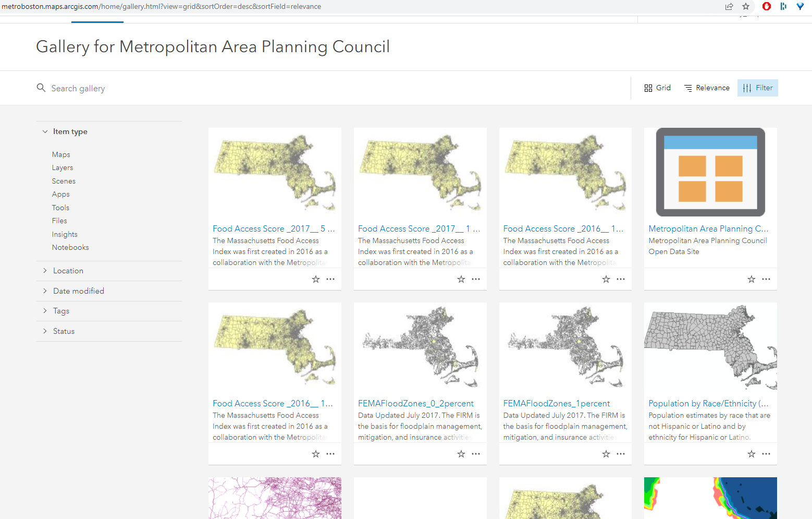812x519 pixels.
Task: Open the Metropolitan Area Planning C... title link
Action: tap(708, 228)
